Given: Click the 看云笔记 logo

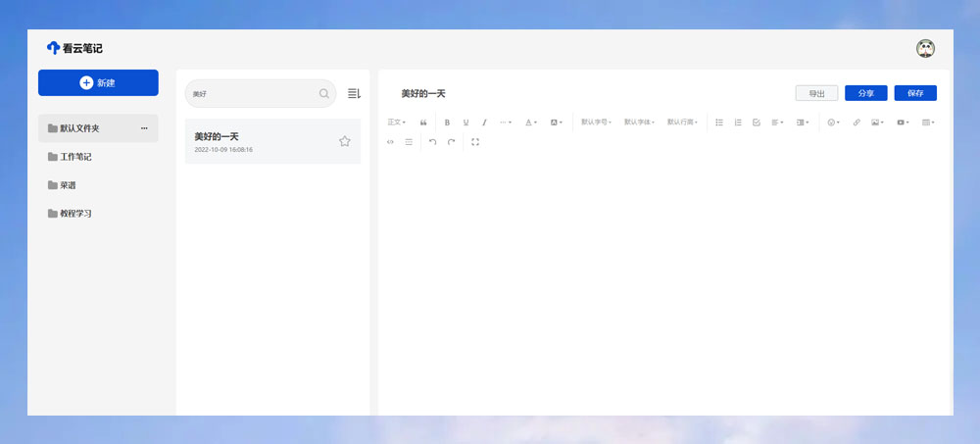Looking at the screenshot, I should (74, 48).
